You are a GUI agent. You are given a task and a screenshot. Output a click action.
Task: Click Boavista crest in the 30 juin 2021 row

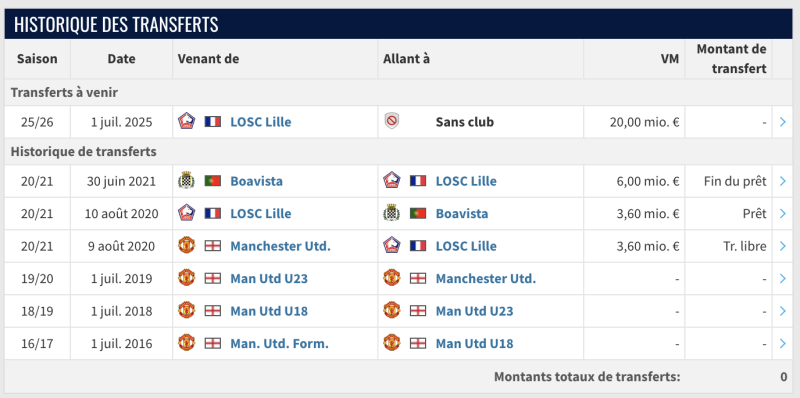click(x=186, y=181)
